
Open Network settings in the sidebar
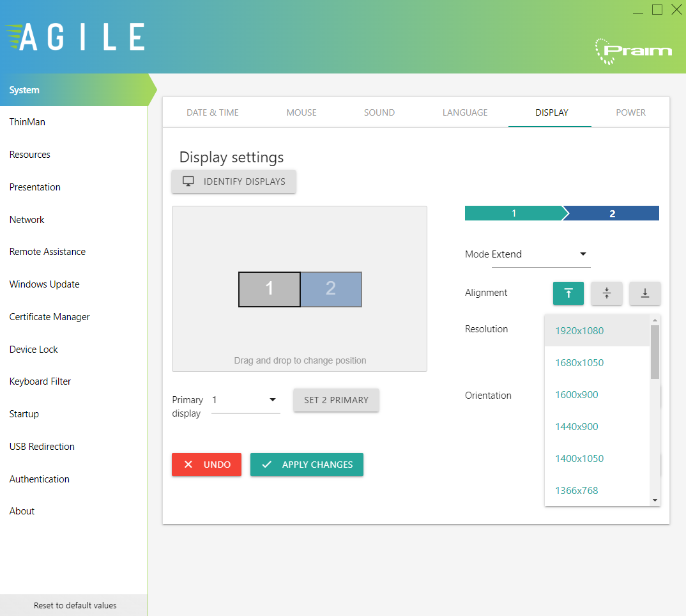point(73,219)
